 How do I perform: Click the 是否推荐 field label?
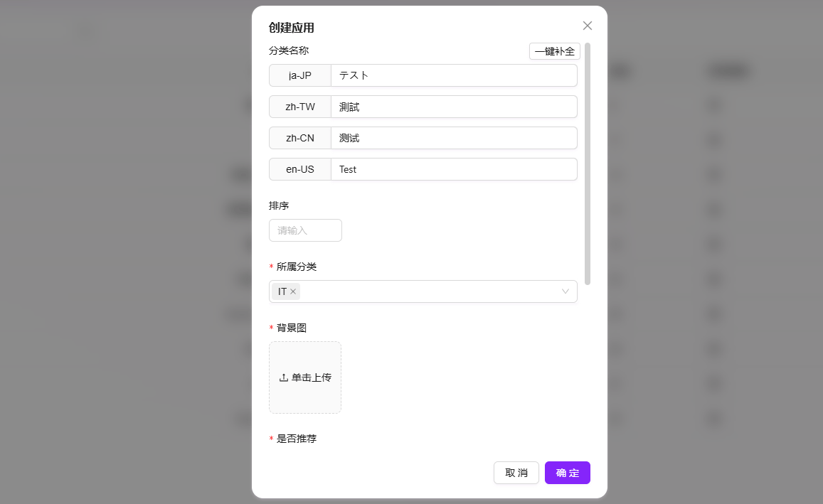pyautogui.click(x=297, y=439)
